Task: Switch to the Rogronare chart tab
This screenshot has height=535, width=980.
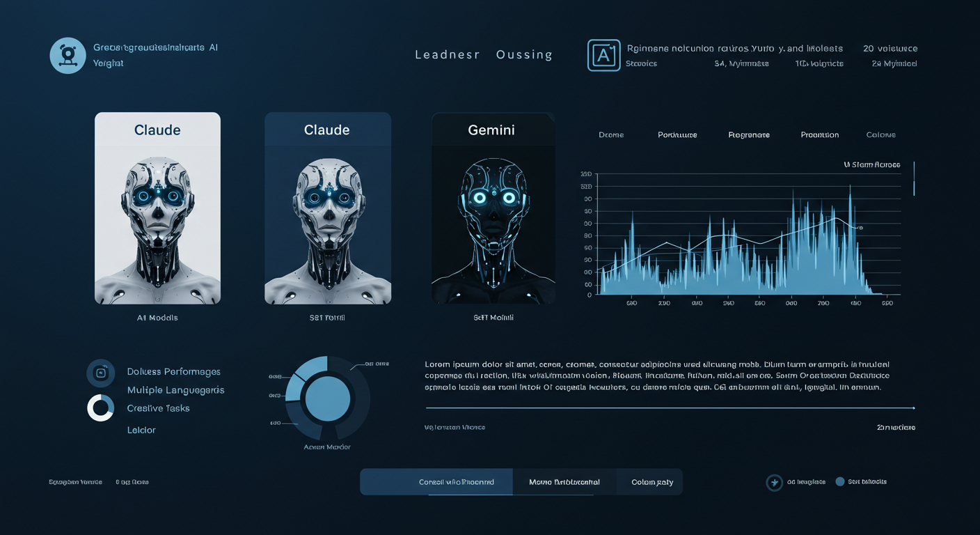Action: tap(749, 135)
